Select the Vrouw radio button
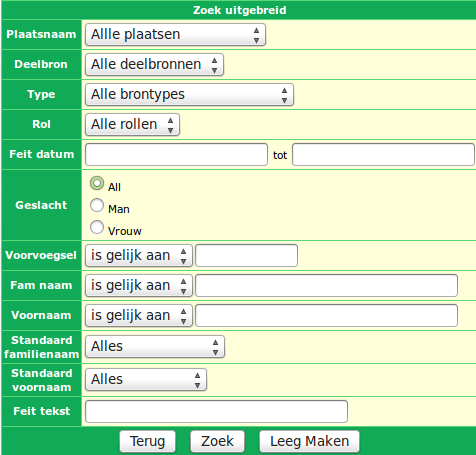Screen dimensions: 476x455 coord(97,227)
